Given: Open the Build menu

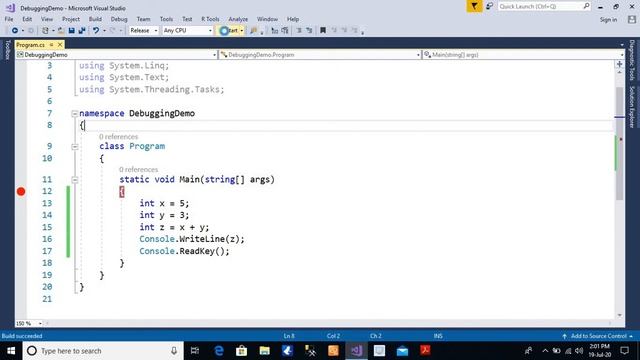Looking at the screenshot, I should point(95,19).
